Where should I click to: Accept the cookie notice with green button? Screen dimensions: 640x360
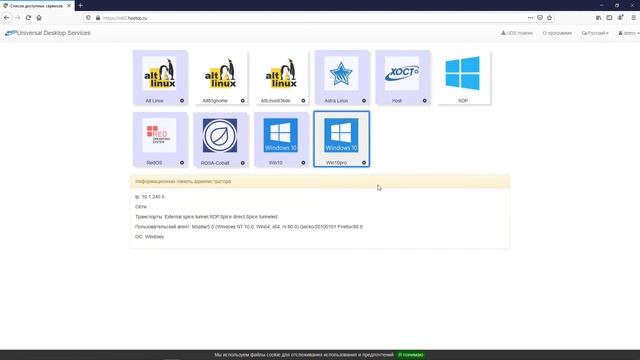point(411,355)
